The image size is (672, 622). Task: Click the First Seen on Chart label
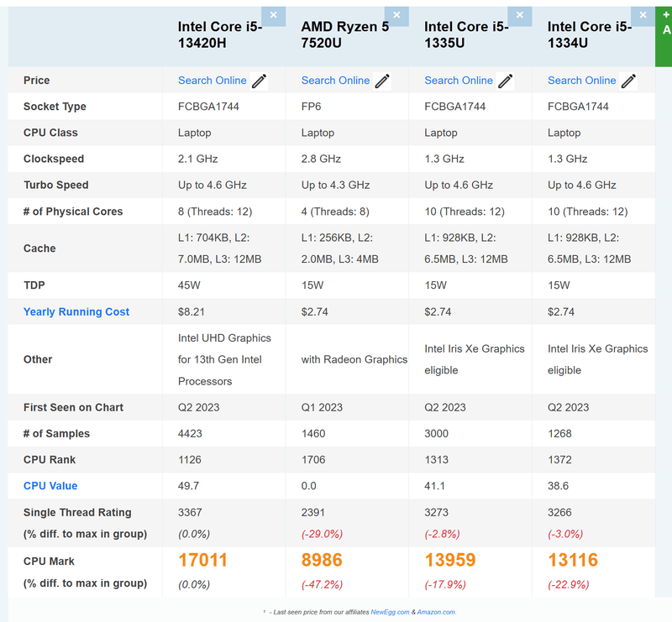pyautogui.click(x=73, y=407)
